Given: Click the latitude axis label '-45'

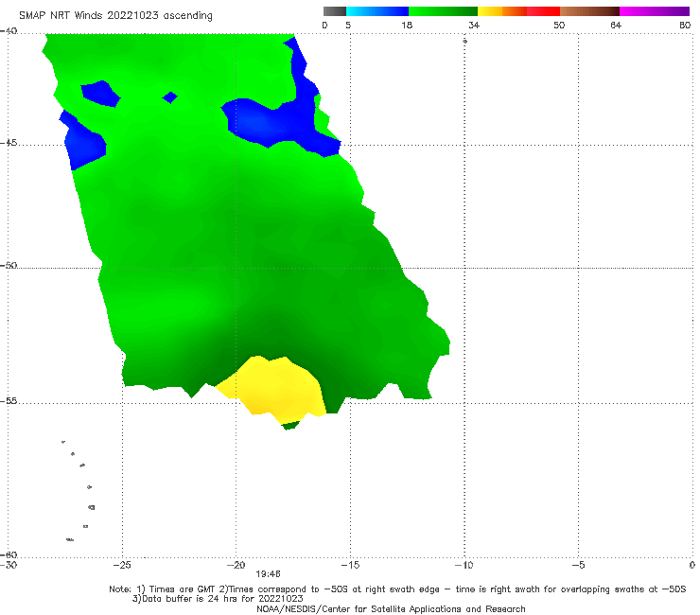Looking at the screenshot, I should point(9,143).
